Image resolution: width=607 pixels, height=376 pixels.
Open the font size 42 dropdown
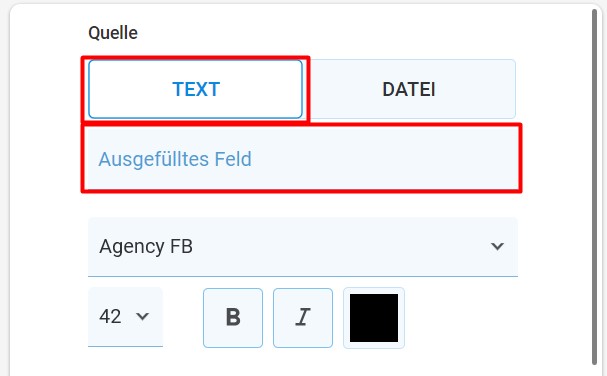tap(125, 317)
